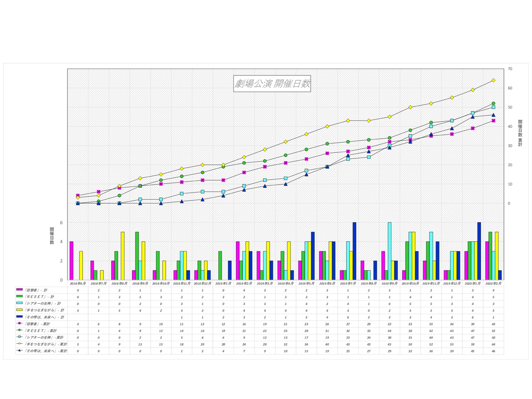Screen dimensions: 532x399
Task: Click the cyan 「シアターの女神」-計 legend swatch
Action: pos(19,303)
